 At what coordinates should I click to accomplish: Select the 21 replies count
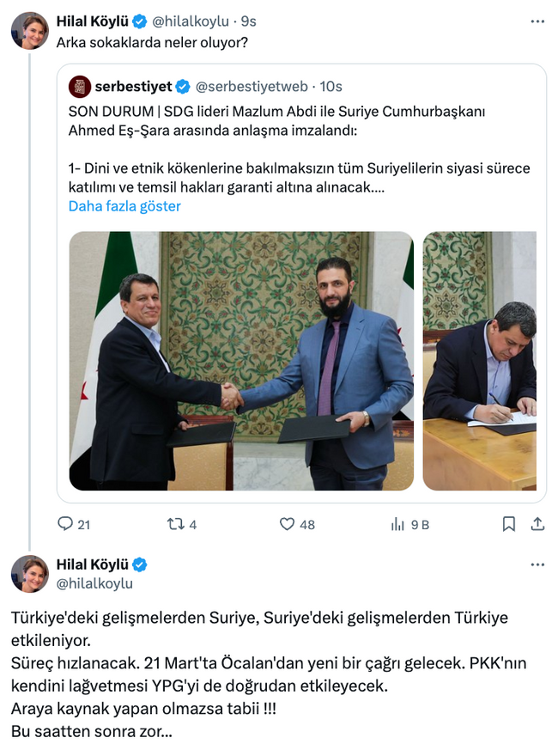pyautogui.click(x=82, y=522)
